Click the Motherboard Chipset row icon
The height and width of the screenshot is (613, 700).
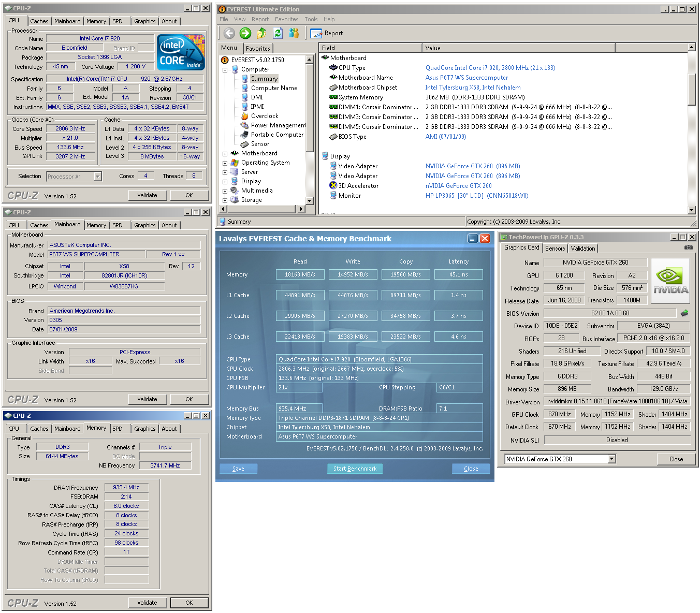pyautogui.click(x=333, y=87)
